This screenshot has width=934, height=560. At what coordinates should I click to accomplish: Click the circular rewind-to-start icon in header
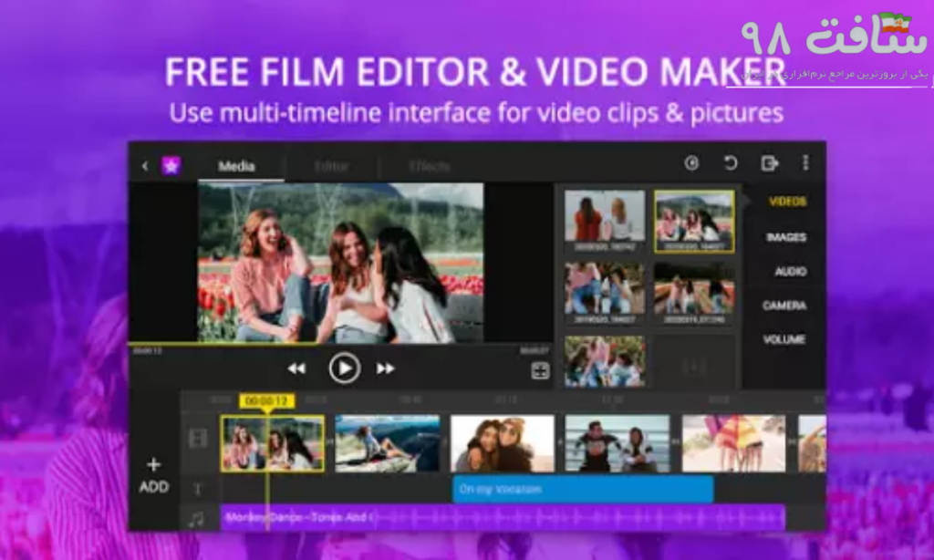click(691, 163)
